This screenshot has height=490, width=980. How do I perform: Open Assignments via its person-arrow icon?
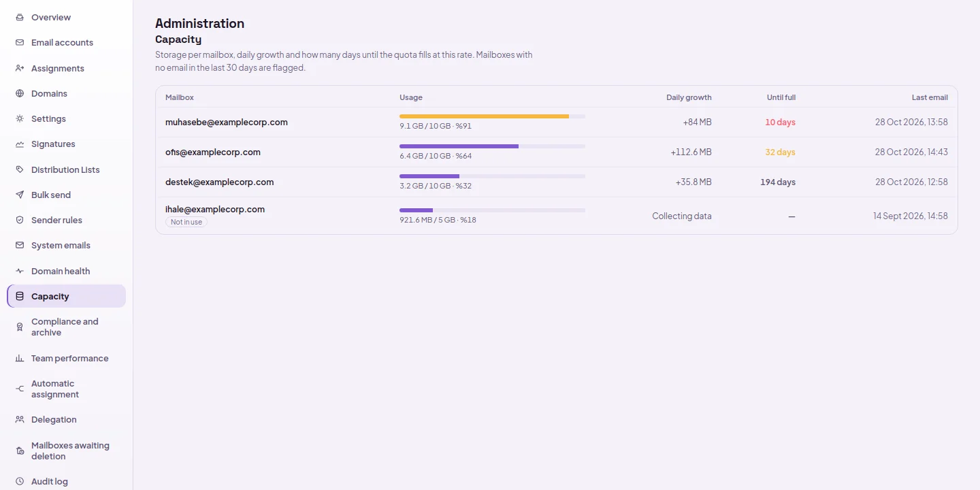coord(20,68)
